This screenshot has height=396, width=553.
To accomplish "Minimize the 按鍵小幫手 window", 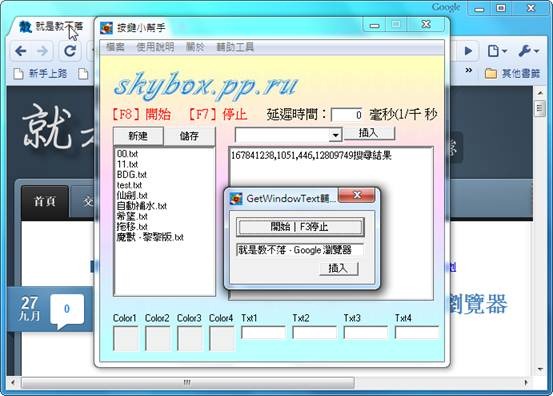I will tap(375, 25).
